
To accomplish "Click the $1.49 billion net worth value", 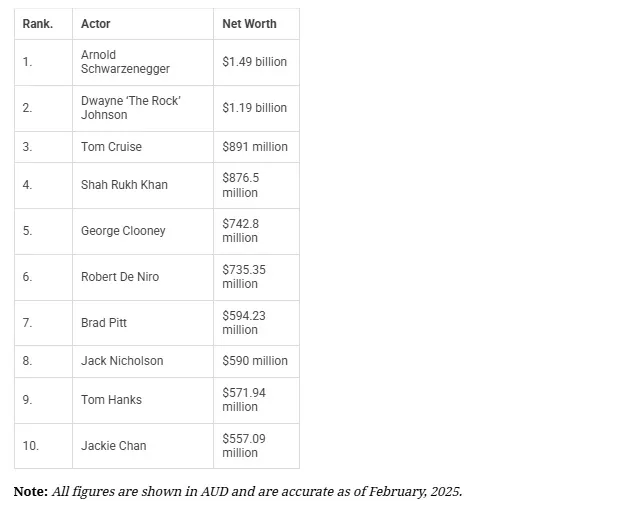I will [x=254, y=62].
